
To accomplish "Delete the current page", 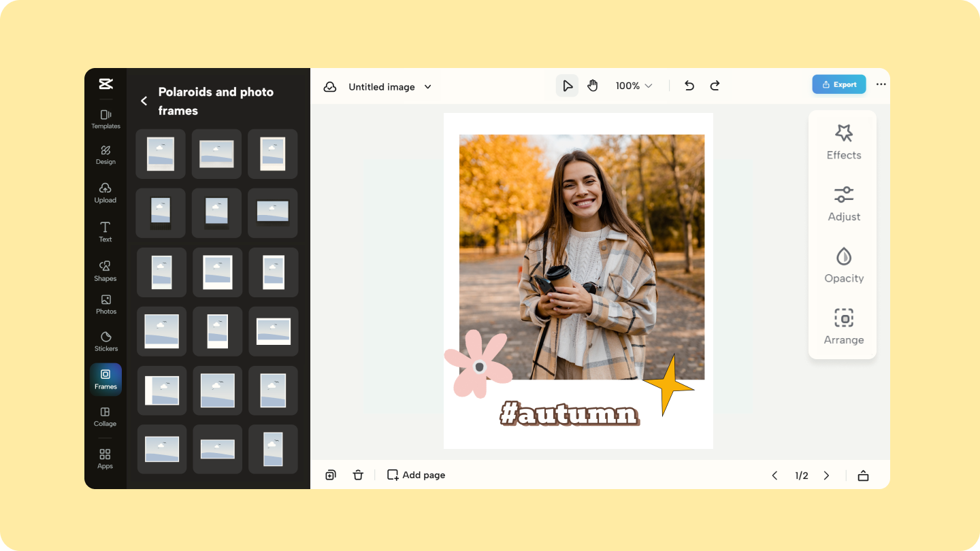I will (x=358, y=474).
